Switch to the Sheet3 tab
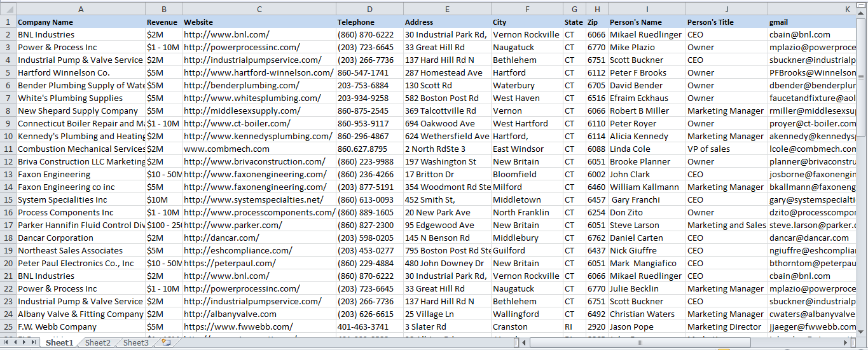 click(x=135, y=342)
